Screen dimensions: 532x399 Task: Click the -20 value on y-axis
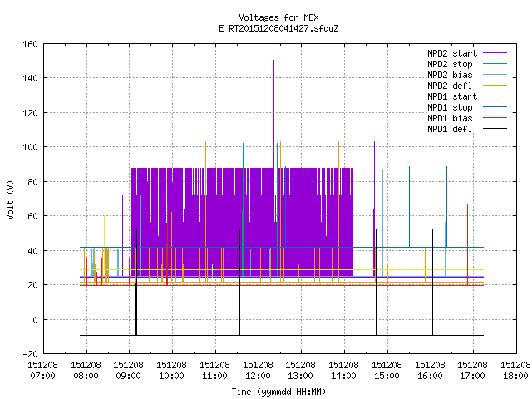click(x=30, y=354)
